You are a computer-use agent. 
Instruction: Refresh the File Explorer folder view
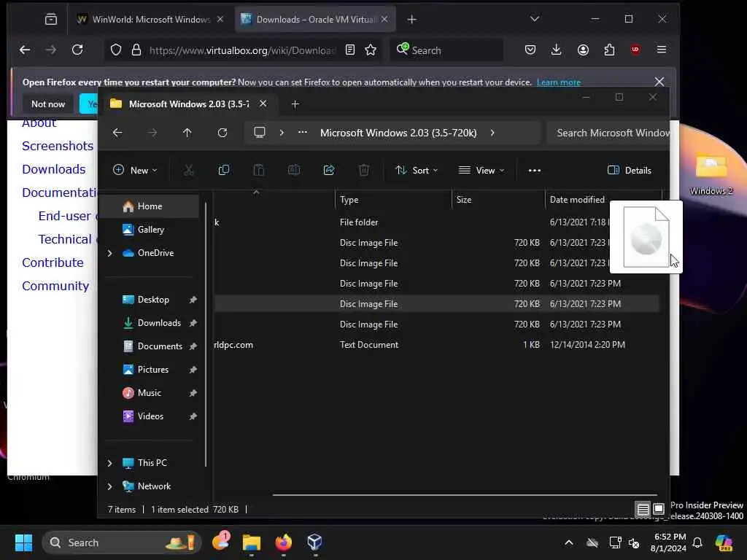tap(222, 133)
